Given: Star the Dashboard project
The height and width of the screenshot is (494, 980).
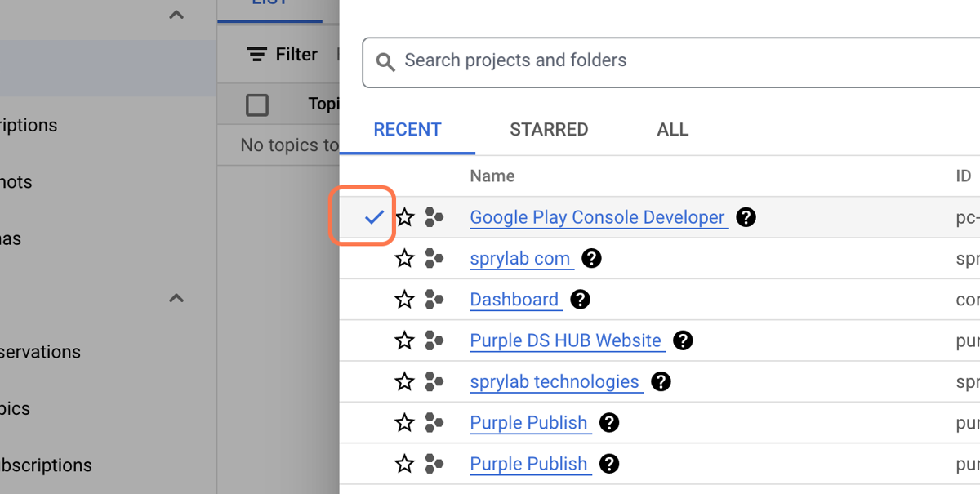Looking at the screenshot, I should click(405, 300).
